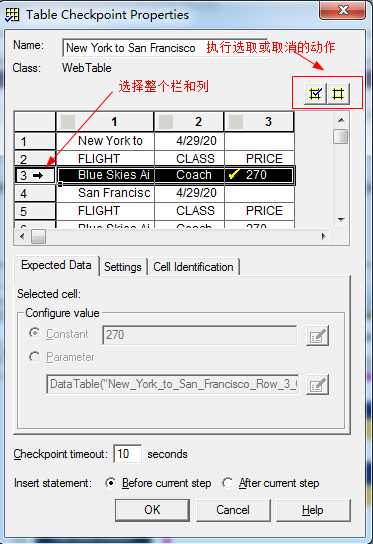
Task: Select the Constant radio button
Action: coord(34,333)
